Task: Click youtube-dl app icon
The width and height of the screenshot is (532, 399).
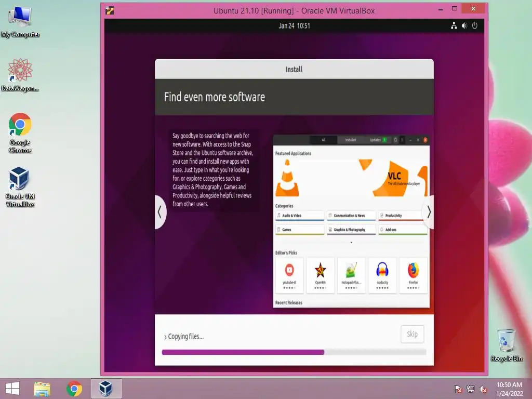Action: pyautogui.click(x=289, y=270)
